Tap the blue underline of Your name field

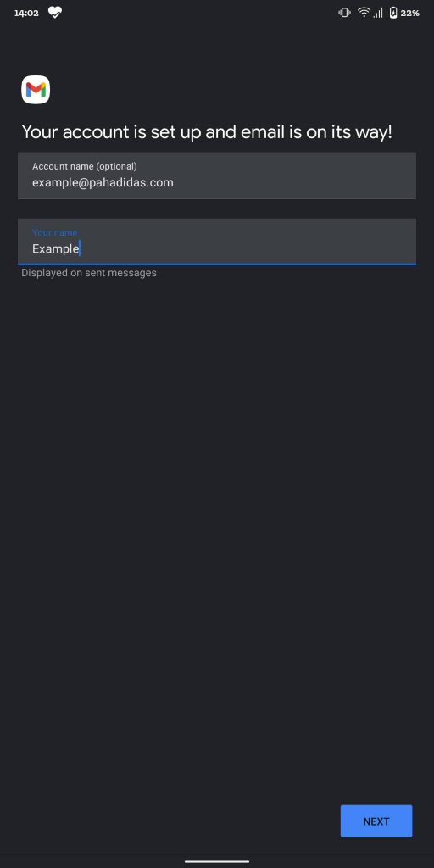[x=217, y=264]
